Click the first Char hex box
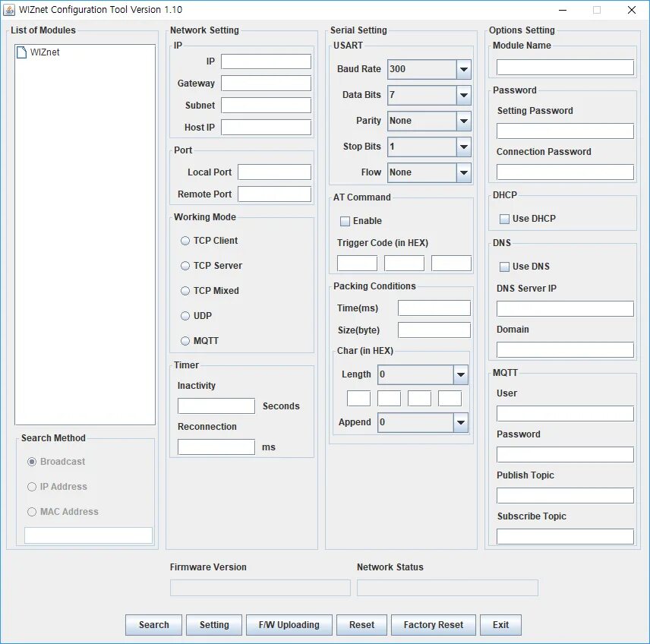The image size is (650, 644). 358,399
